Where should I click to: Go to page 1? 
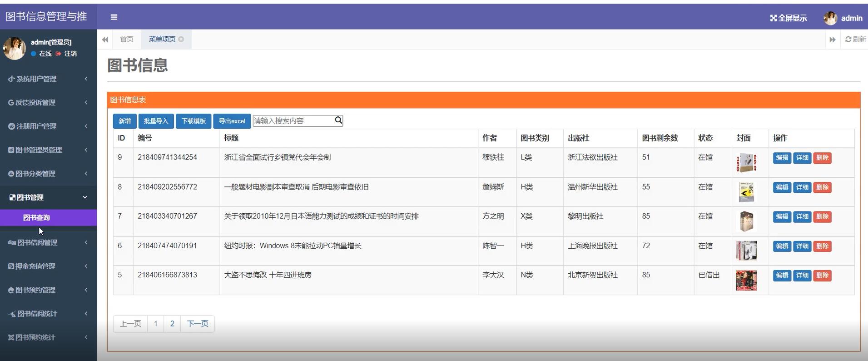coord(155,324)
